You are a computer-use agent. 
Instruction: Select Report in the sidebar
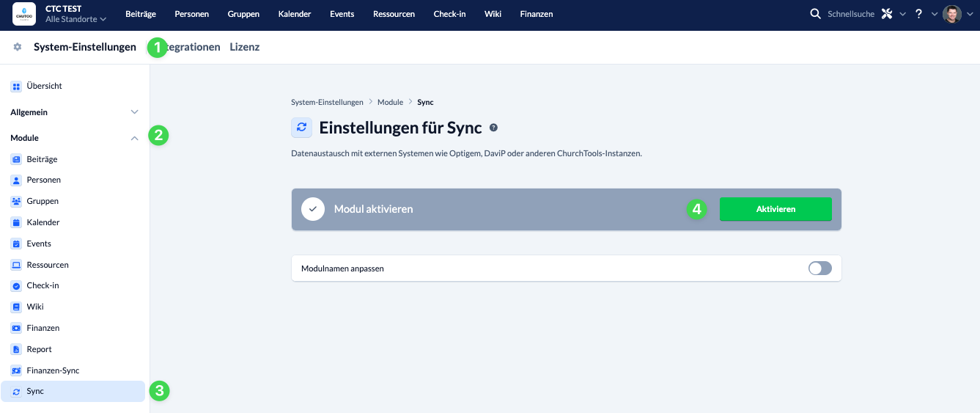point(39,349)
